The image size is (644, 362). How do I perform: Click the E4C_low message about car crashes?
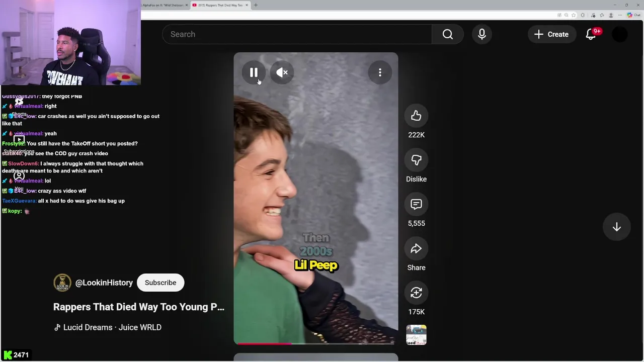point(80,120)
